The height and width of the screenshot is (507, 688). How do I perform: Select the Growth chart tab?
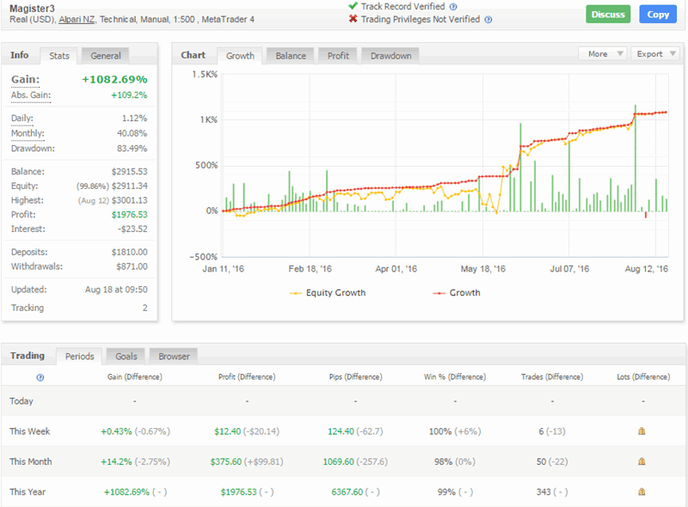240,56
